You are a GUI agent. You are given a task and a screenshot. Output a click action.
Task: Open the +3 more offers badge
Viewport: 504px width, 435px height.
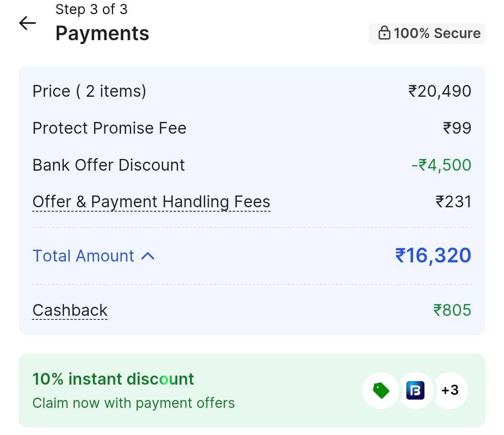coord(450,390)
